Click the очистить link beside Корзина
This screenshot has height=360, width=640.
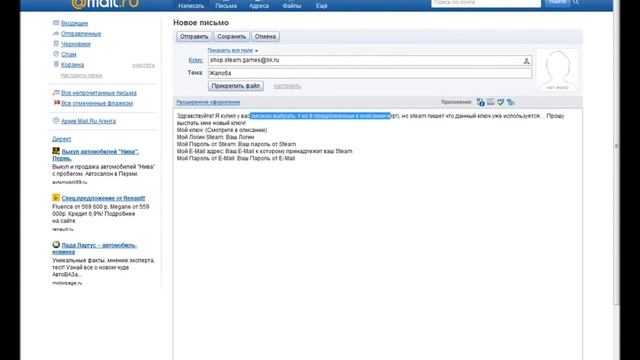pos(143,65)
